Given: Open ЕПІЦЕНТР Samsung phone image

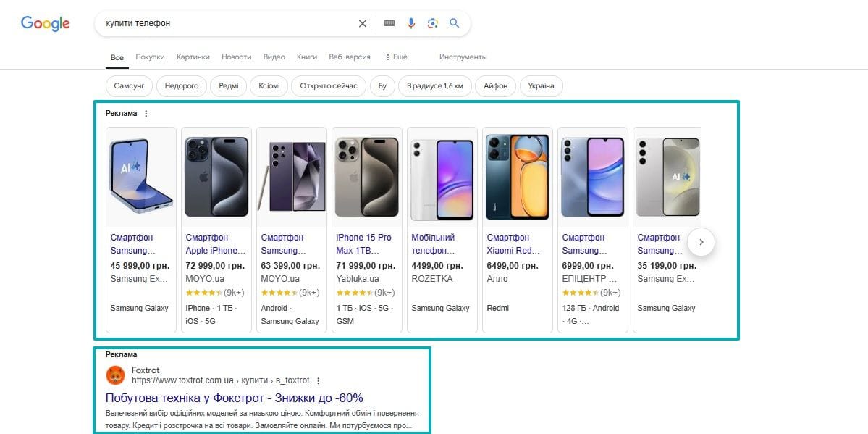Looking at the screenshot, I should [593, 178].
